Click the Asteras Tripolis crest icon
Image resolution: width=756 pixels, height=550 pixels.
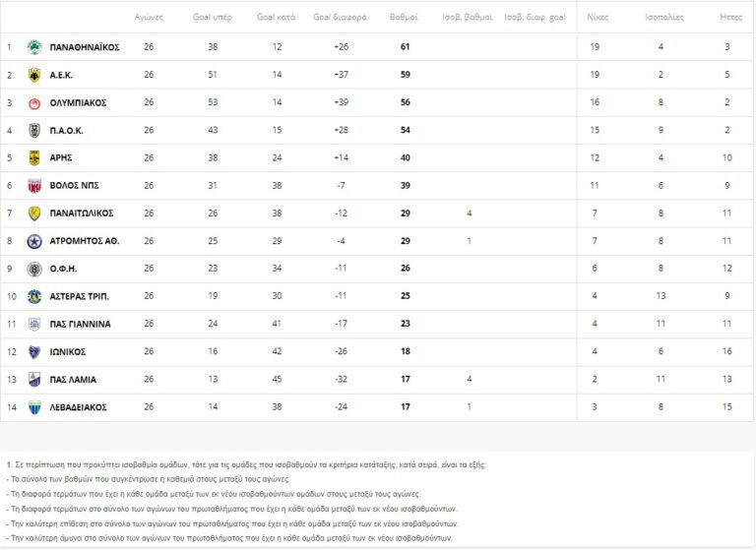(x=34, y=296)
